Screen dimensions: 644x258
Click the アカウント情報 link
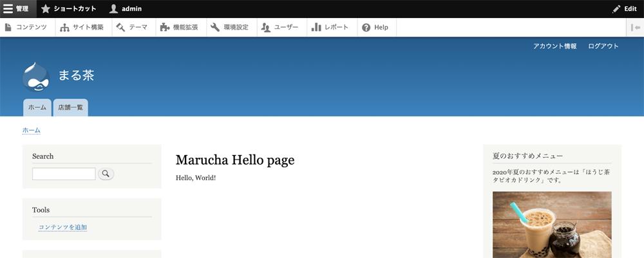pos(554,46)
